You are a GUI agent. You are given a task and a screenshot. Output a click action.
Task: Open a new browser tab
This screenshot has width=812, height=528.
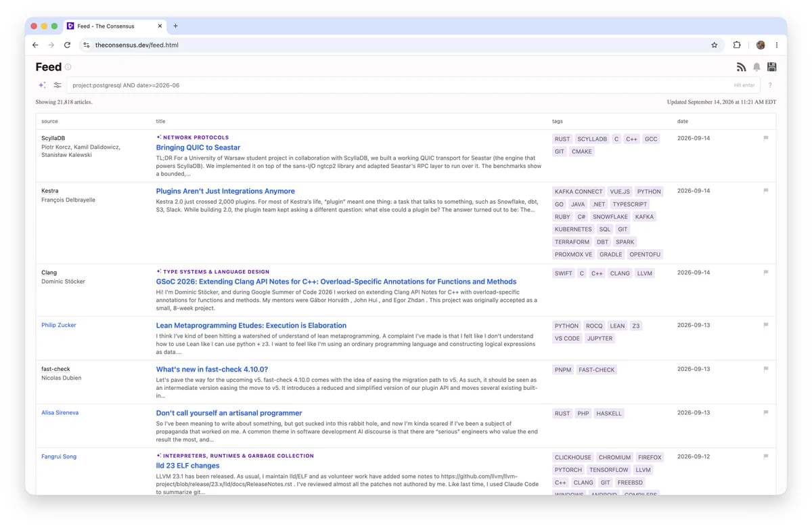coord(175,26)
